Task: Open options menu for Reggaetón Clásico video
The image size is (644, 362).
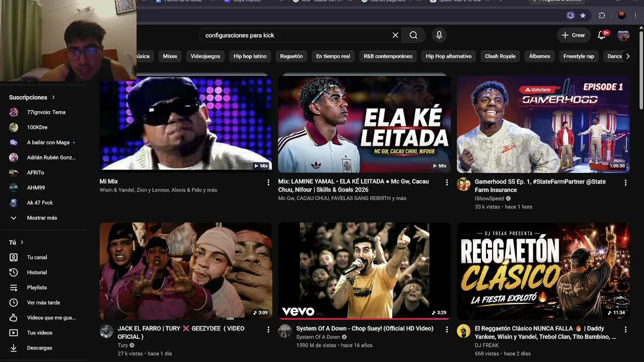Action: pos(625,329)
